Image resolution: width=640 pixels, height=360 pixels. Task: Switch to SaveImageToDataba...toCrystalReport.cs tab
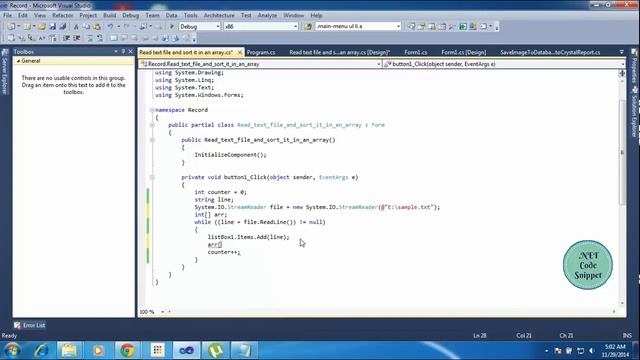550,52
